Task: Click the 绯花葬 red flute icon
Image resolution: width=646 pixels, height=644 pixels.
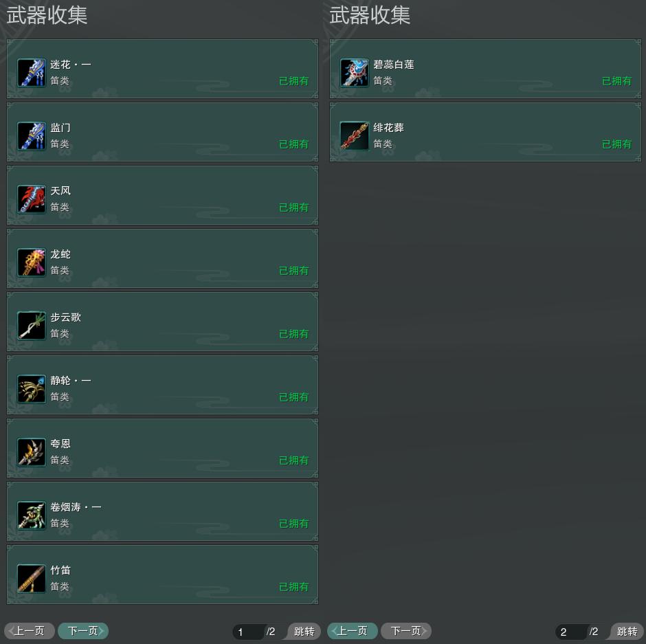Action: (x=355, y=135)
